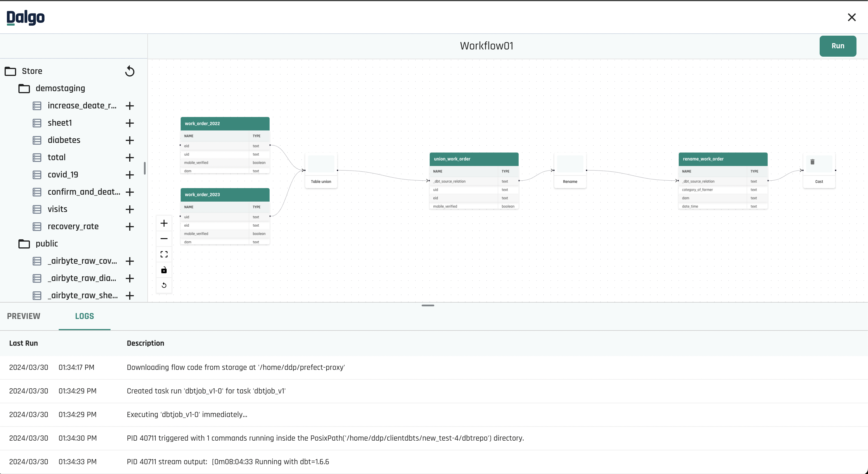Reset the canvas view
Screen dimensions: 868x474
[164, 285]
